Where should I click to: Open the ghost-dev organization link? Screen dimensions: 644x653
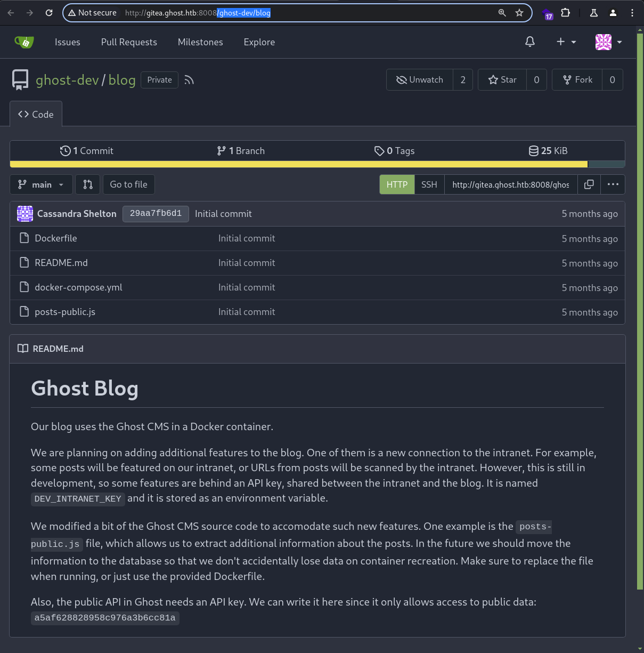[x=67, y=80]
